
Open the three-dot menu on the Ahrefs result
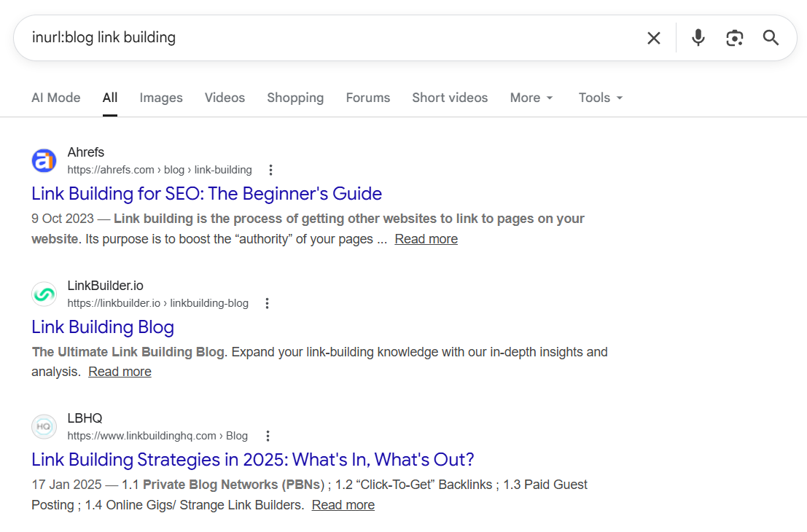[270, 169]
